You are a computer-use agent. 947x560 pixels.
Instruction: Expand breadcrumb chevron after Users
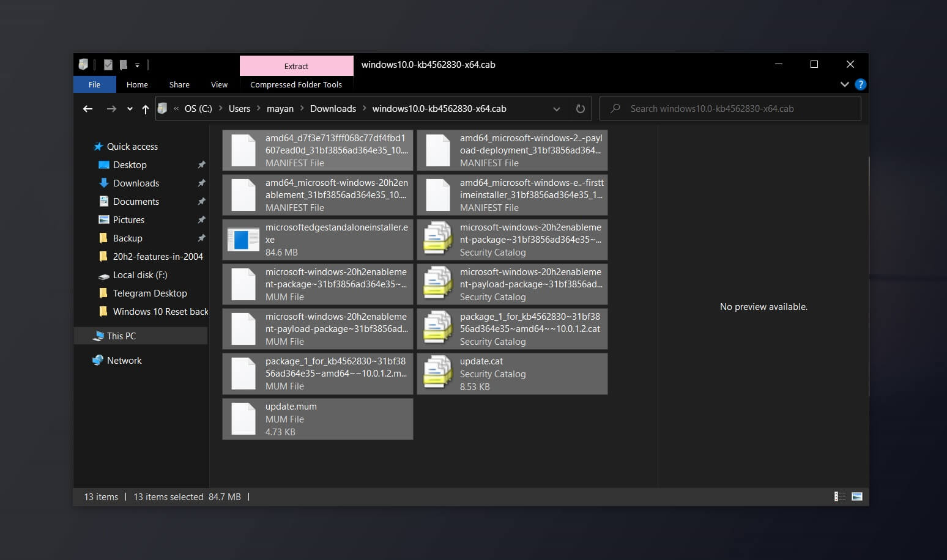(x=259, y=108)
